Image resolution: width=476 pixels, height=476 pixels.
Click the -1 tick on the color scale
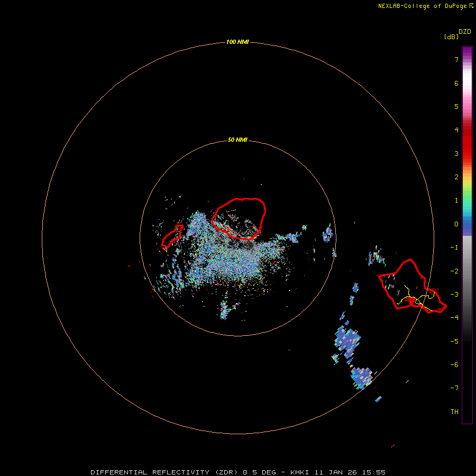pyautogui.click(x=454, y=248)
